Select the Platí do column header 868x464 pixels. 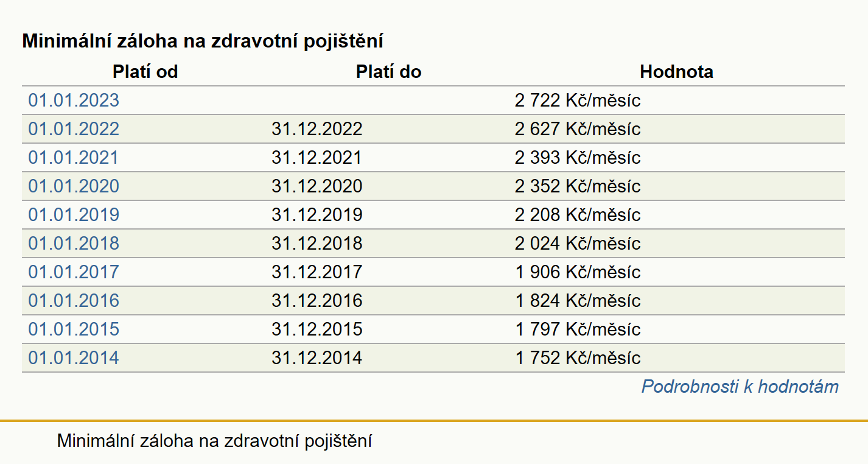point(388,72)
